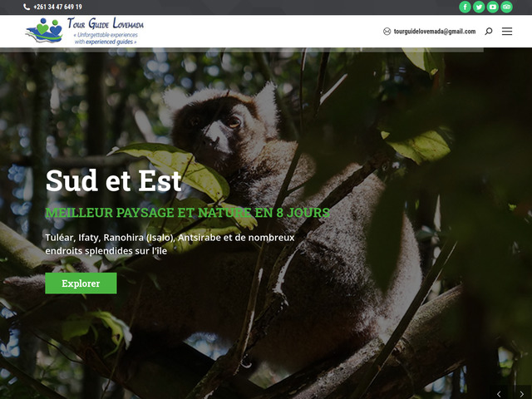Viewport: 532px width, 399px height.
Task: Click the Unforgettable experiences tagline
Action: [x=106, y=38]
